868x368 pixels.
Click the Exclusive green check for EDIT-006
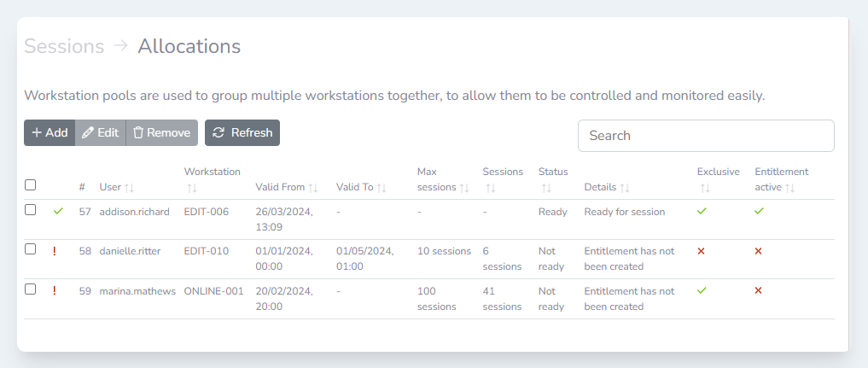click(x=702, y=211)
